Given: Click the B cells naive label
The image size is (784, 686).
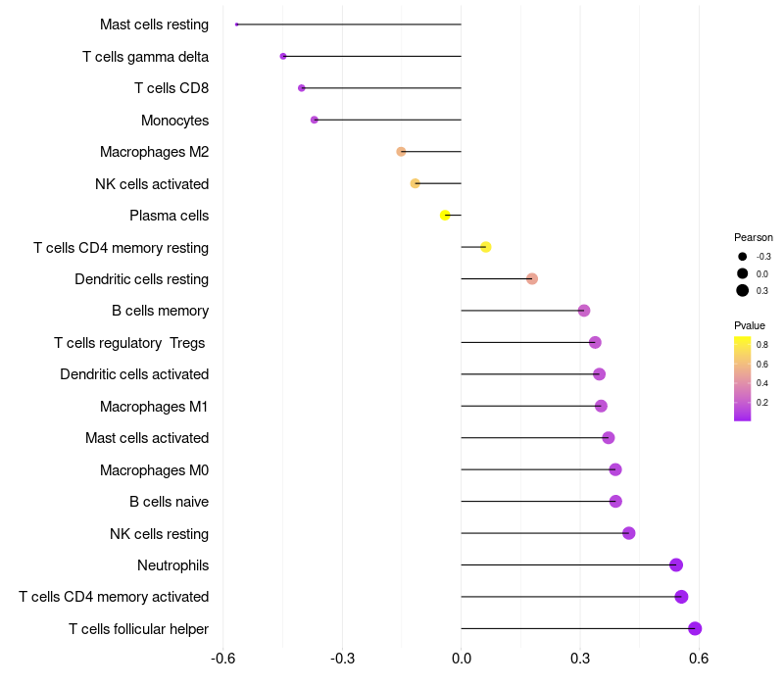Looking at the screenshot, I should (169, 502).
